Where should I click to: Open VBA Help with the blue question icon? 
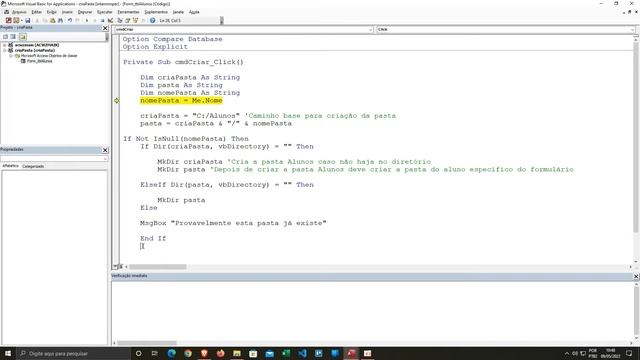[152, 20]
